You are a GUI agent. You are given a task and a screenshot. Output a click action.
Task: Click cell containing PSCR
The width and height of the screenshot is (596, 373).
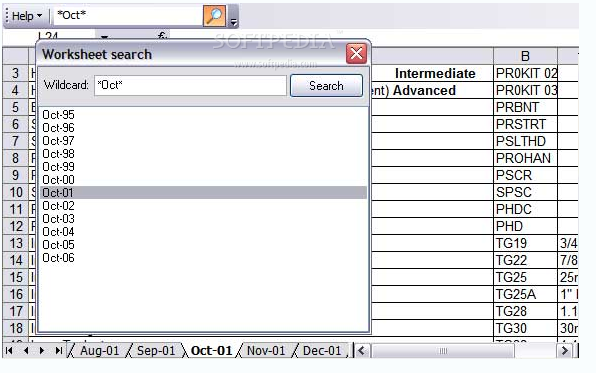click(x=525, y=175)
